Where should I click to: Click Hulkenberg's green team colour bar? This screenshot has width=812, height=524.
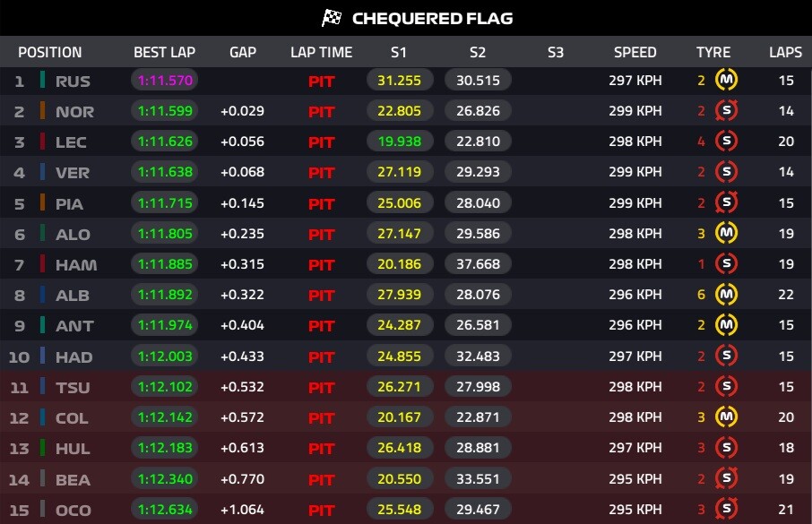[42, 448]
